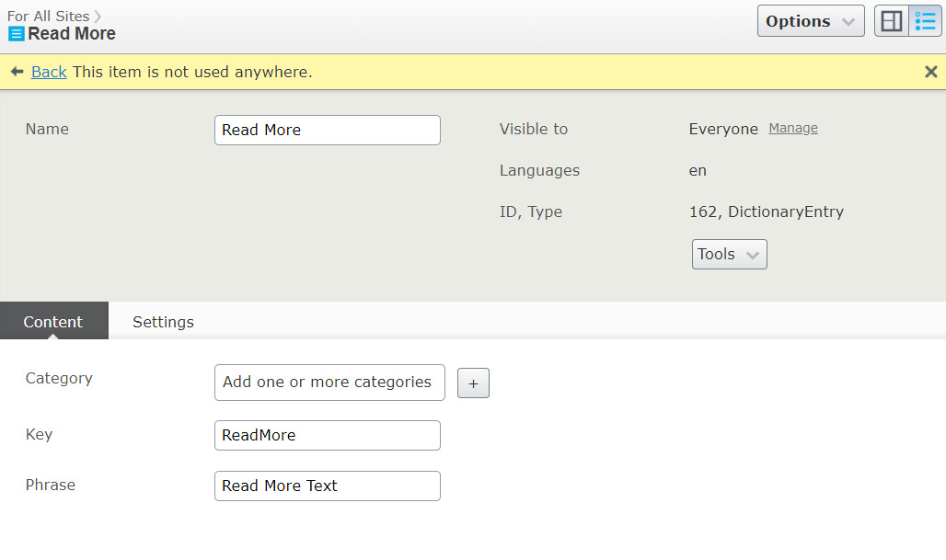Follow the Back link
Viewport: 946px width, 560px height.
point(49,72)
